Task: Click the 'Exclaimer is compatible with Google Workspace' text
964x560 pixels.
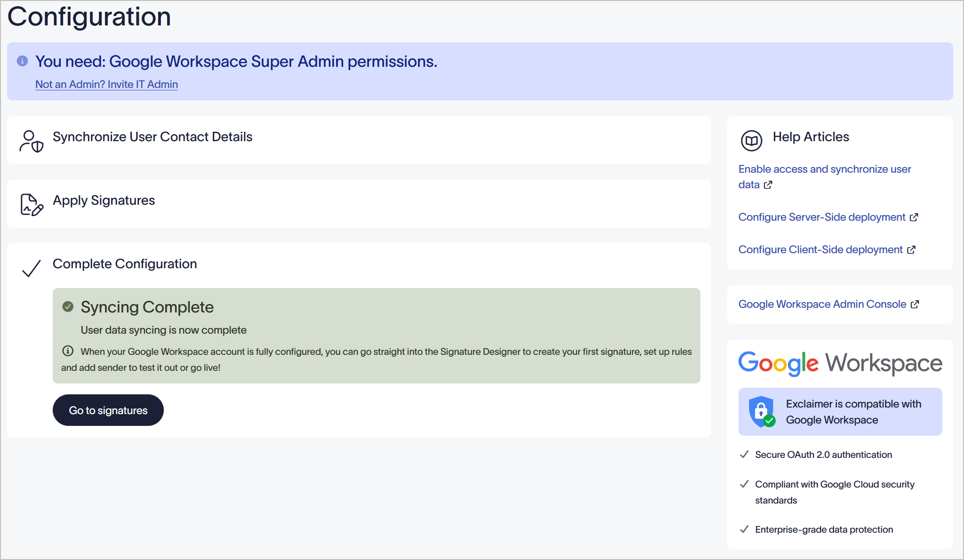Action: [x=853, y=412]
